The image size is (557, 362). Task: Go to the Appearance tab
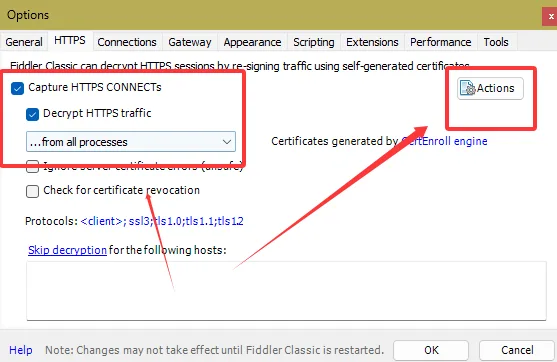[252, 42]
